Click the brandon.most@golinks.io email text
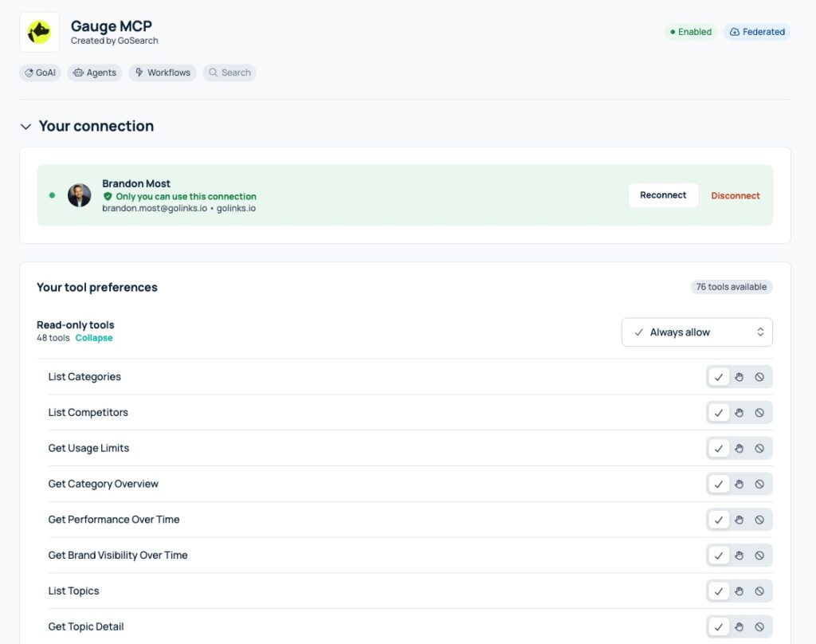 pyautogui.click(x=155, y=208)
